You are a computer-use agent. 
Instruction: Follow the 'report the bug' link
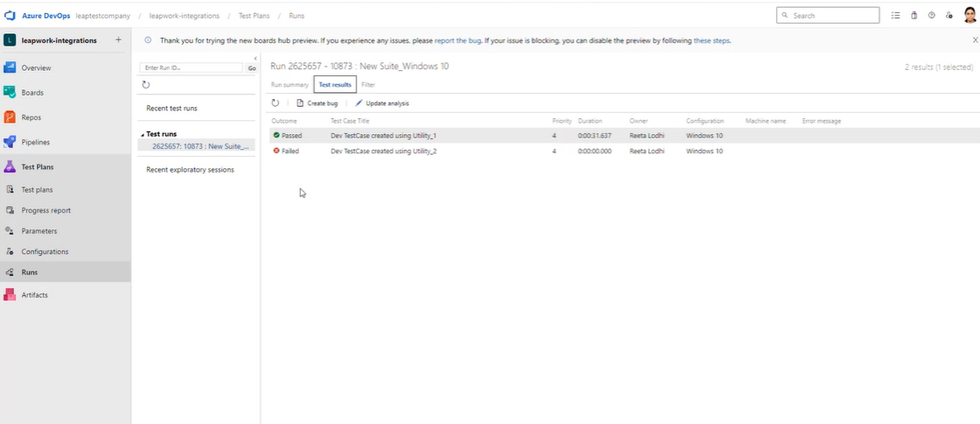[457, 40]
